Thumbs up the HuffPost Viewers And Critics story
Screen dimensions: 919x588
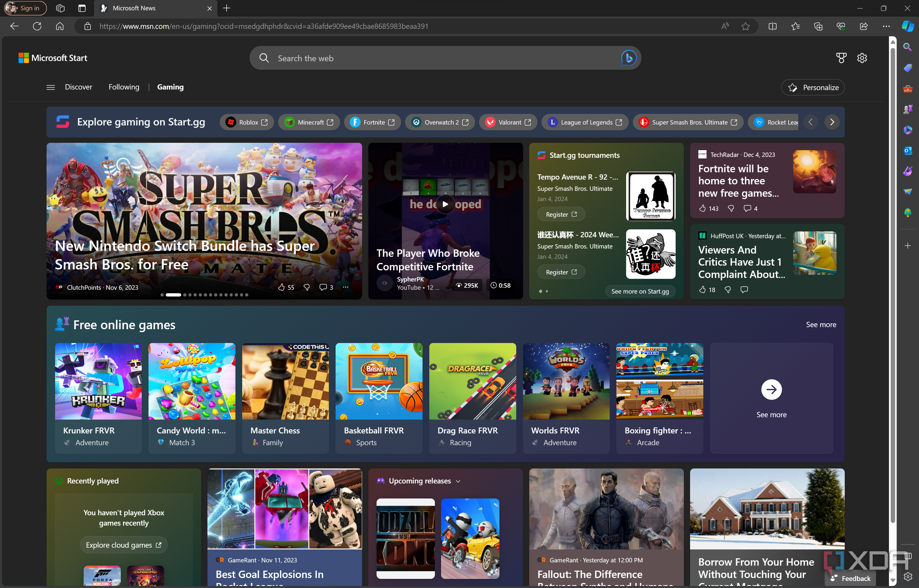click(702, 290)
